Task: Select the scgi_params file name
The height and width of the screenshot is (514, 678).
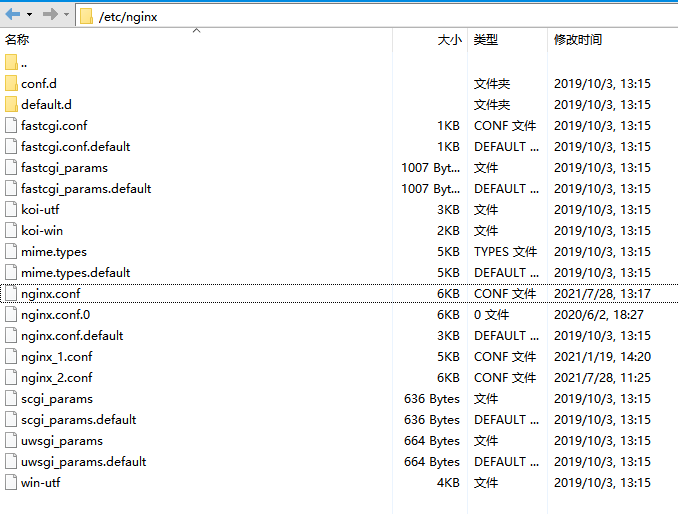Action: tap(57, 399)
